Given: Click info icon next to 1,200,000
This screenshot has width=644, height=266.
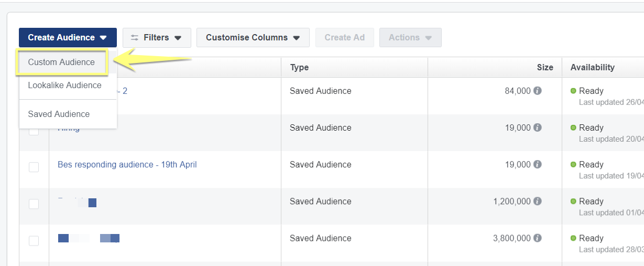Looking at the screenshot, I should coord(538,201).
